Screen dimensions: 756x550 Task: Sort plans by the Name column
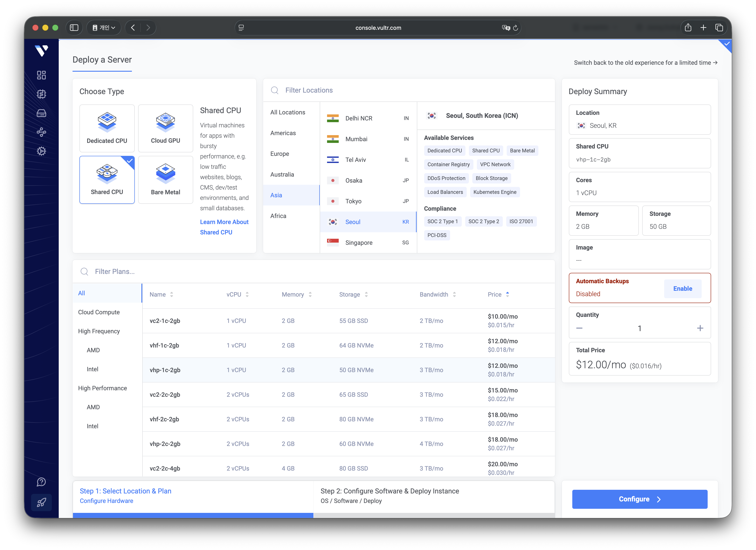click(x=161, y=295)
